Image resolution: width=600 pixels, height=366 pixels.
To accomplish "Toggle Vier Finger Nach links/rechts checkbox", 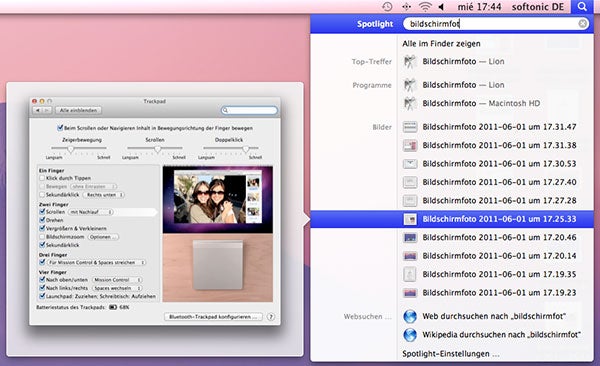I will (42, 288).
